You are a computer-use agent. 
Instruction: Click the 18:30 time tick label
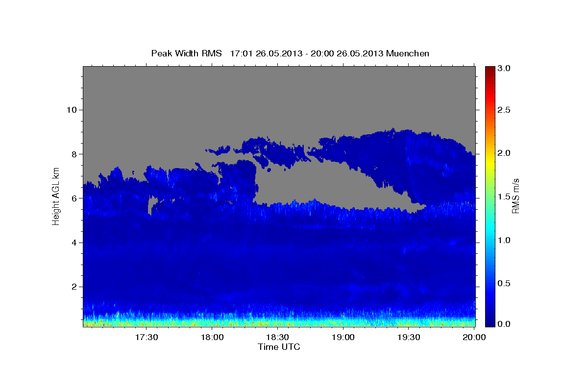tap(277, 337)
